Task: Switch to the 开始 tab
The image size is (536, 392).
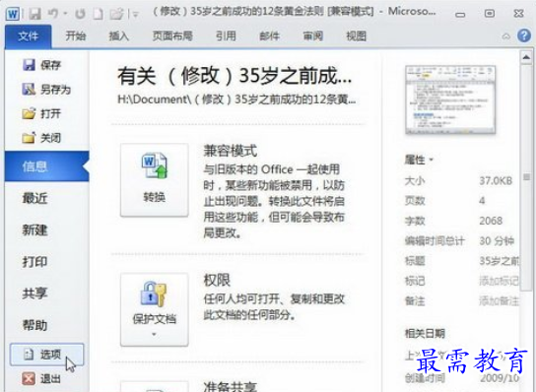Action: [x=76, y=35]
